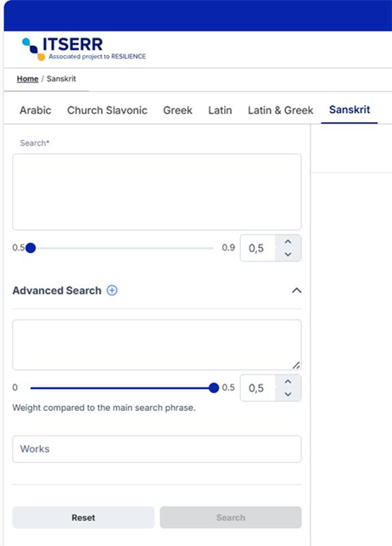Image resolution: width=392 pixels, height=546 pixels.
Task: Increase advanced weight with up arrow
Action: 288,381
